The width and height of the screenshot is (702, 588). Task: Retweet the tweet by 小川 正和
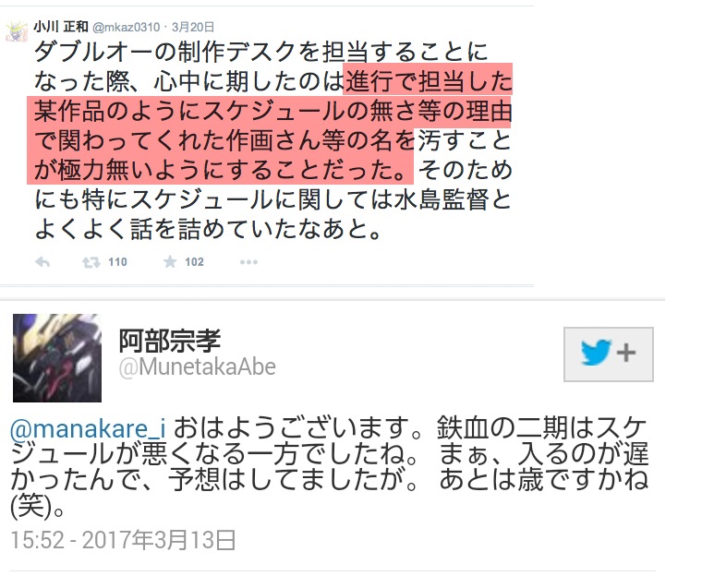91,262
